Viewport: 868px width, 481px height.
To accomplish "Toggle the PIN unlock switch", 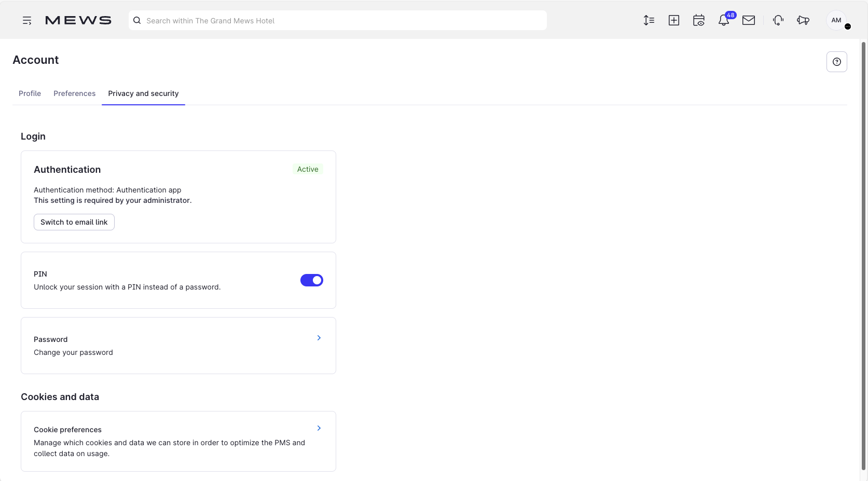I will (312, 280).
